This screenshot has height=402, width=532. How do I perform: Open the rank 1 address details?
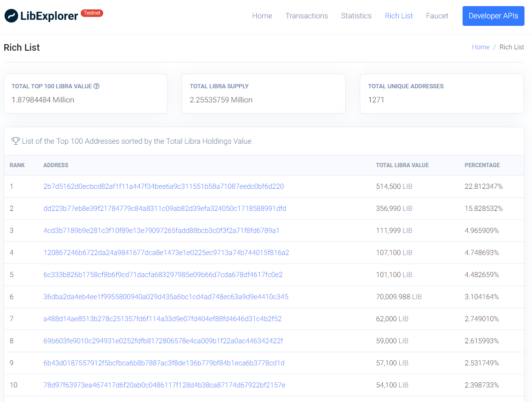(163, 186)
